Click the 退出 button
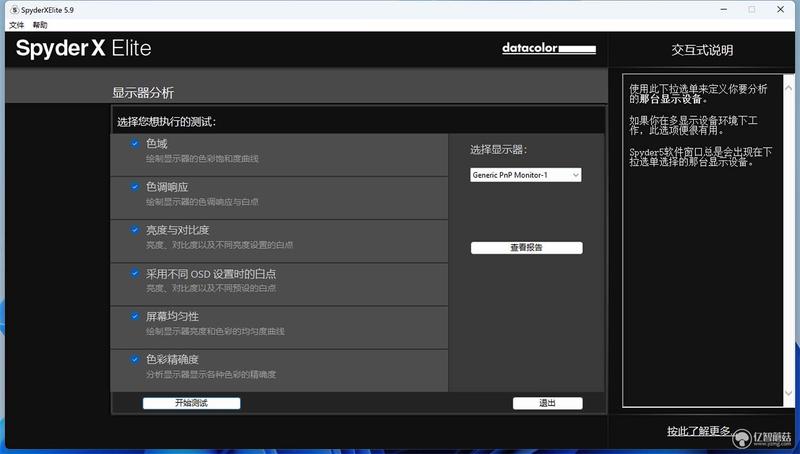The width and height of the screenshot is (800, 454). tap(547, 403)
